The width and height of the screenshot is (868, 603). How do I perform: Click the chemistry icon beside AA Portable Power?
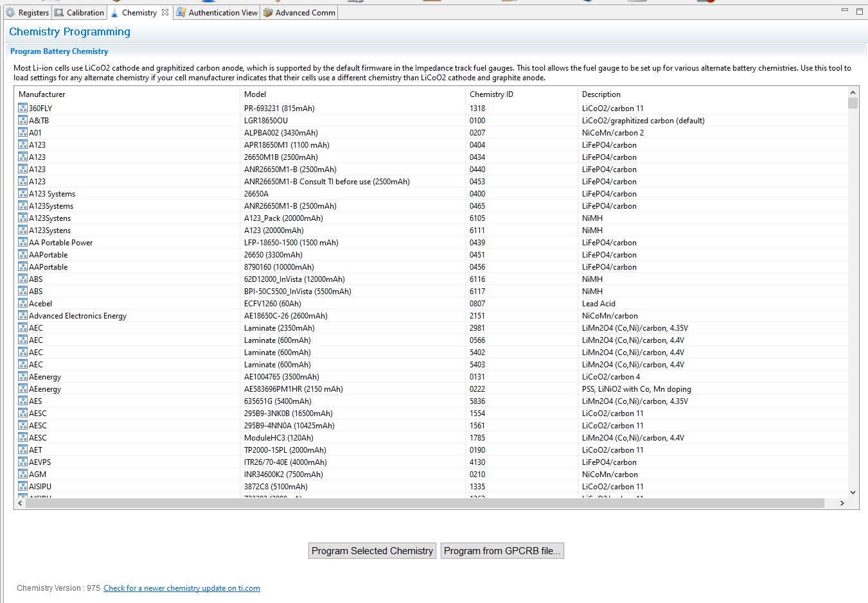[x=22, y=242]
